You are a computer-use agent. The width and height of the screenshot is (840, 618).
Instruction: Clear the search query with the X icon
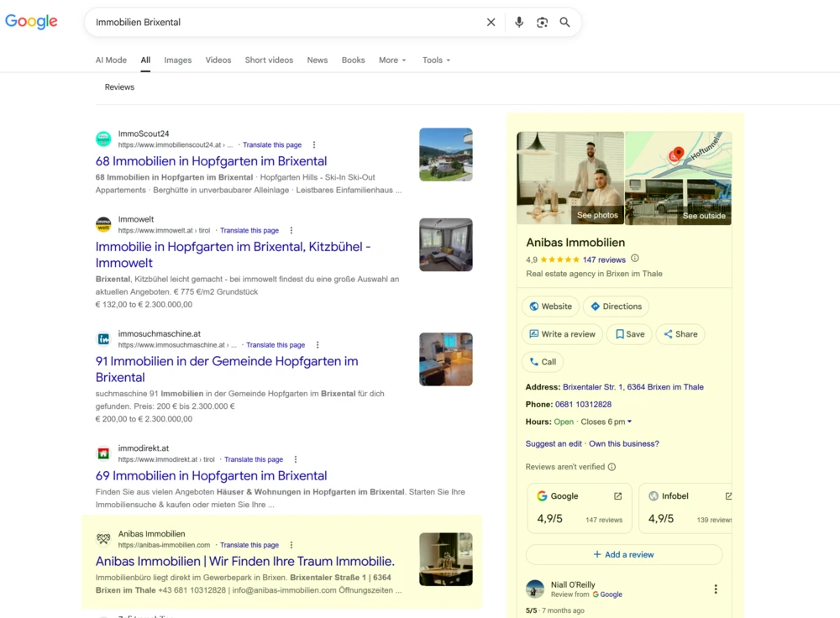(x=491, y=23)
